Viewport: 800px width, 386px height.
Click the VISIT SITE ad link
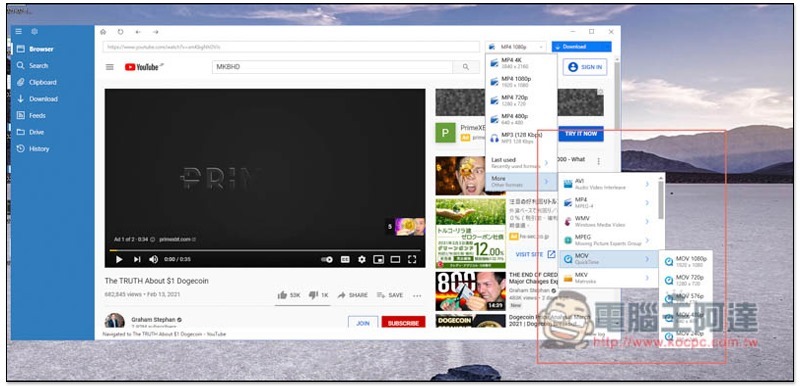click(535, 254)
